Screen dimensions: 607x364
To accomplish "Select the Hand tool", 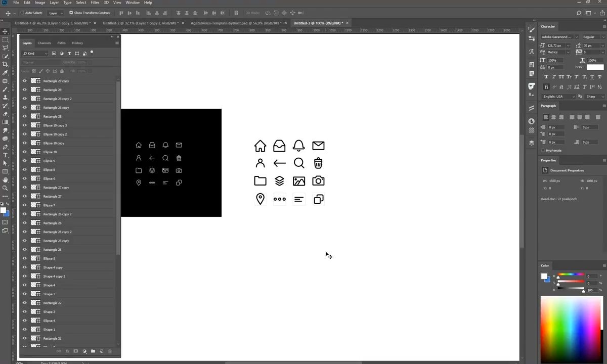I will coord(5,179).
